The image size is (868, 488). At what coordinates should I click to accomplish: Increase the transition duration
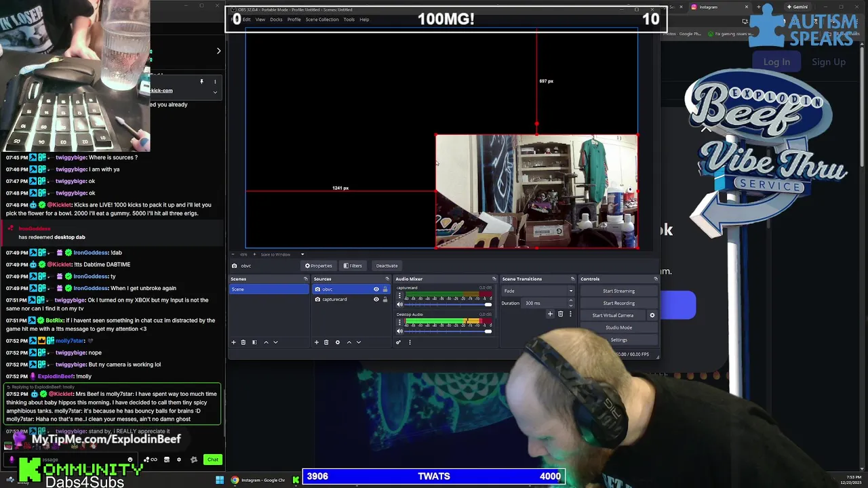tap(571, 300)
